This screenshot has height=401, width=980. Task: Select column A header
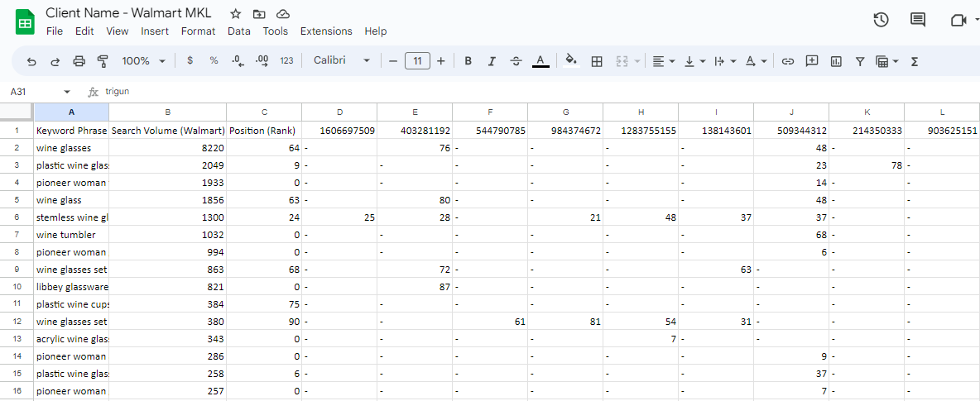pos(71,112)
